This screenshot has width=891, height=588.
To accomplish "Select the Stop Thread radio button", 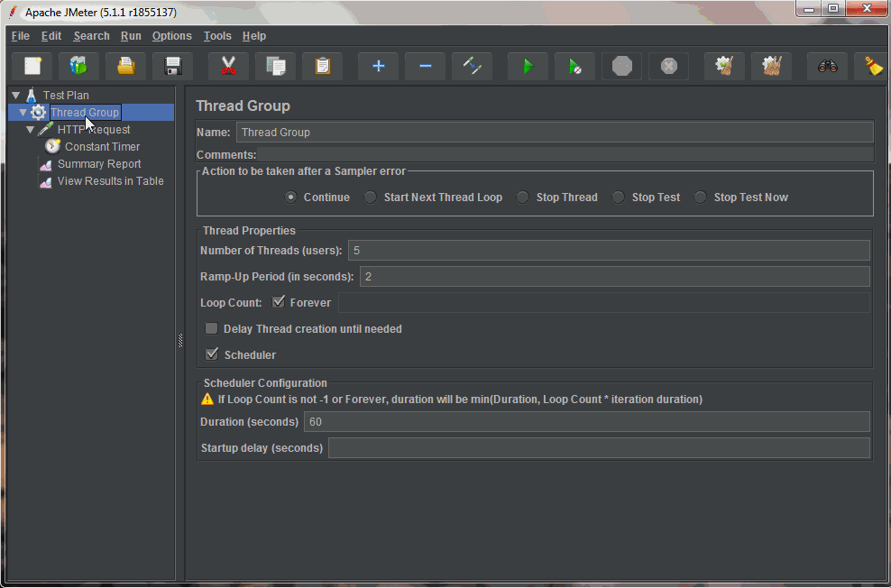I will tap(523, 197).
